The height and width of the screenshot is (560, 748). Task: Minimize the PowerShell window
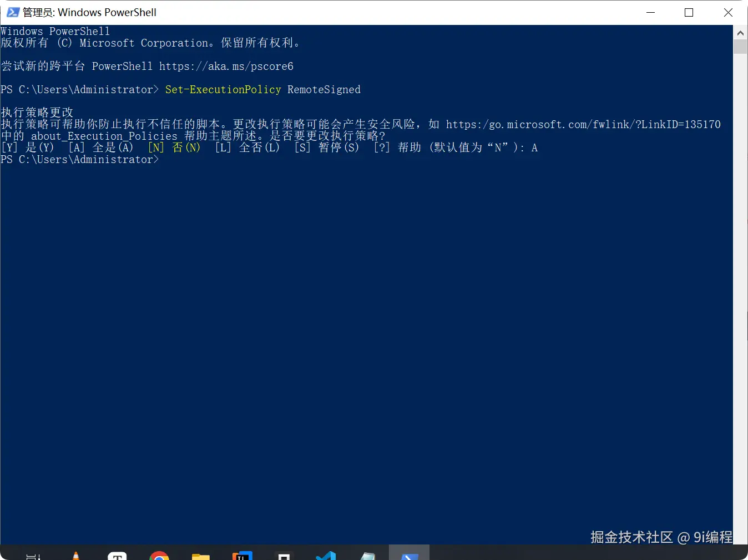651,12
